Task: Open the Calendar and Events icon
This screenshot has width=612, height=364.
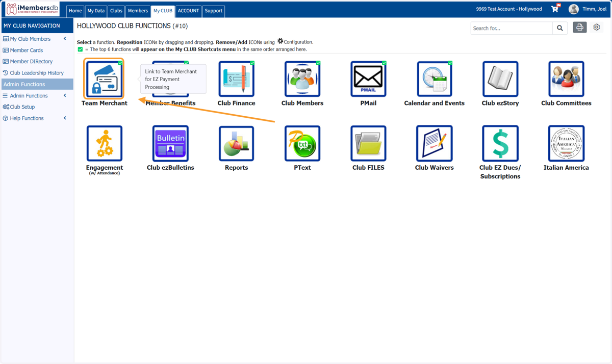Action: [x=435, y=79]
